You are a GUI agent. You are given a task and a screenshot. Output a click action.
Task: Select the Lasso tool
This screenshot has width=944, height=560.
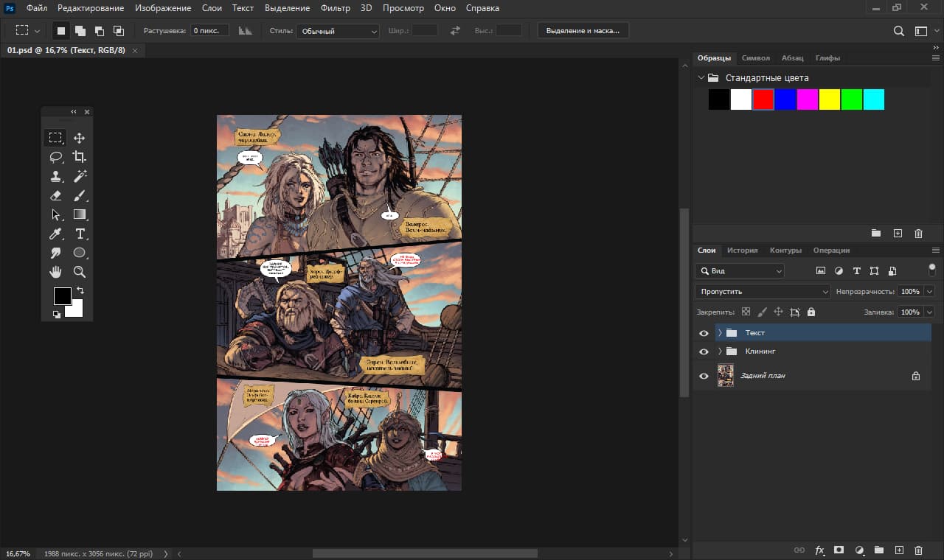click(55, 157)
